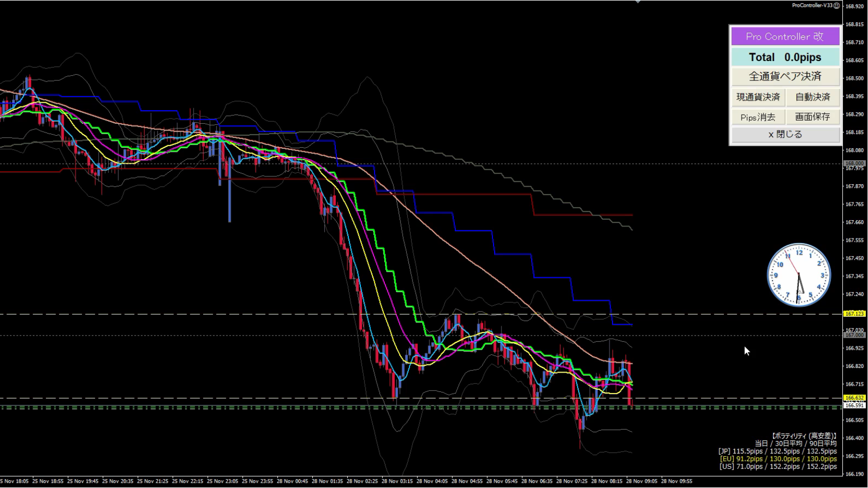Screen dimensions: 868x488
Task: Click the 自動決済 button
Action: [813, 97]
